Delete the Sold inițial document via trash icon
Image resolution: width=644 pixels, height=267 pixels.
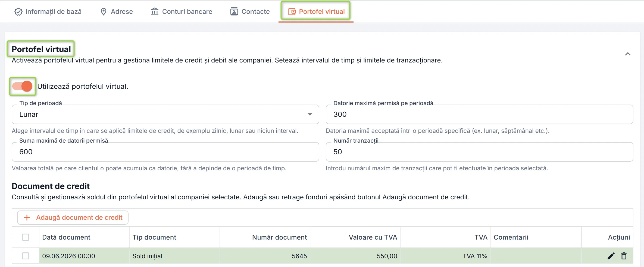pos(624,256)
